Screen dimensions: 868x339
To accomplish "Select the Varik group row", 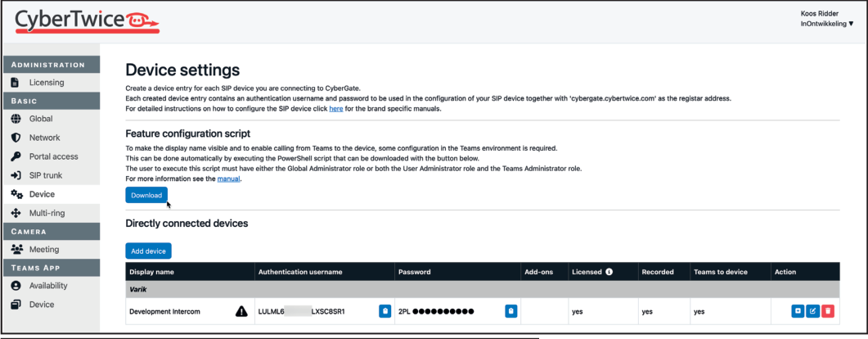I will (483, 289).
